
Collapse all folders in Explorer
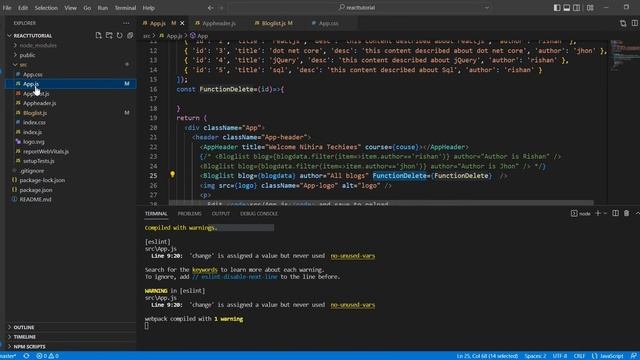pyautogui.click(x=130, y=36)
